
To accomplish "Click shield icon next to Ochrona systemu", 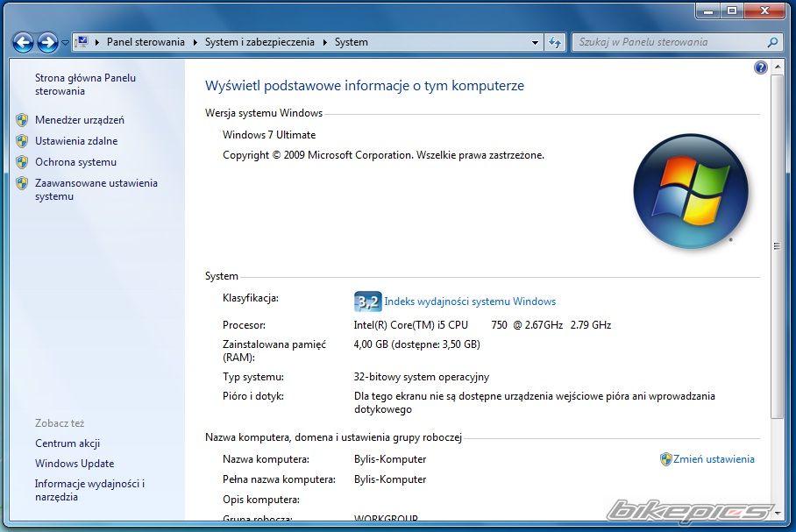I will click(22, 162).
